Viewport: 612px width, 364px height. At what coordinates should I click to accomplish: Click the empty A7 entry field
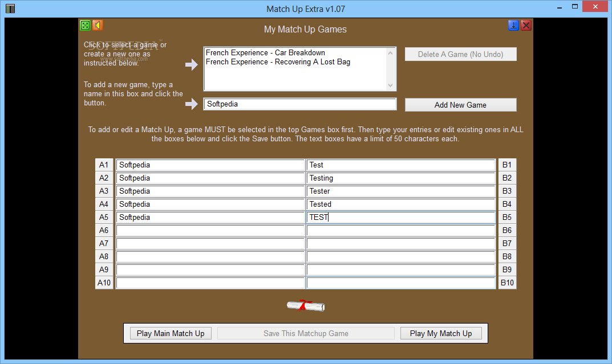click(x=210, y=244)
